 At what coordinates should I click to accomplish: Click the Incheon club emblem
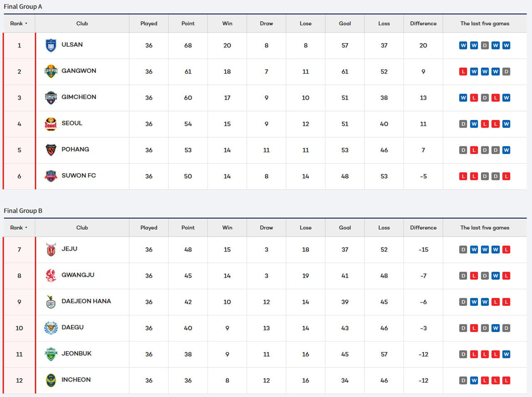(x=51, y=380)
